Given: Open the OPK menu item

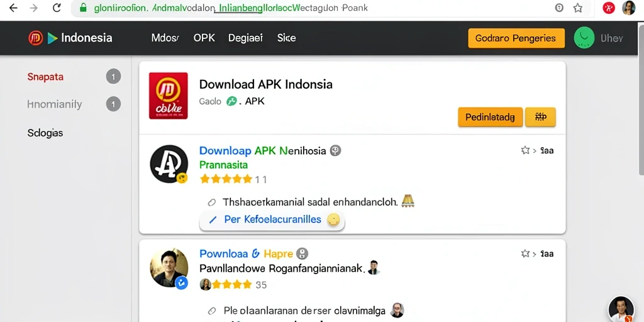Looking at the screenshot, I should [x=204, y=38].
